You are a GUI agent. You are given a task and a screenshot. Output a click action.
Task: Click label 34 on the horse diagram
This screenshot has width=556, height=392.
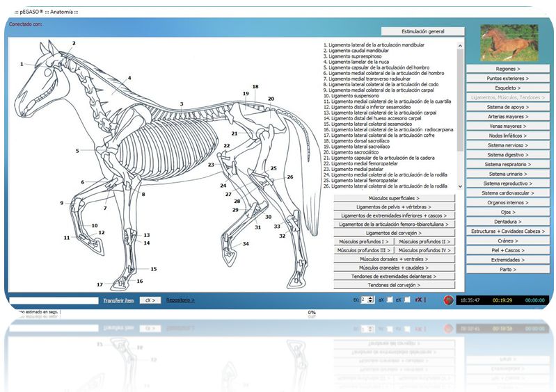(x=246, y=244)
